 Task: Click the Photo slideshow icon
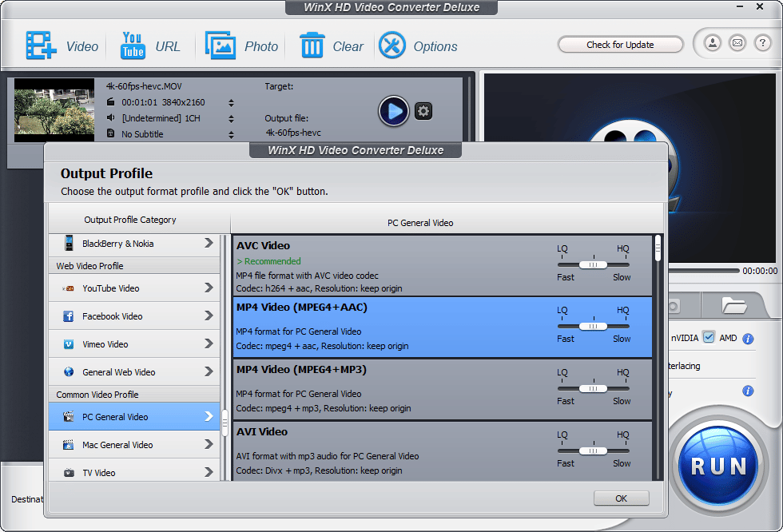(220, 46)
